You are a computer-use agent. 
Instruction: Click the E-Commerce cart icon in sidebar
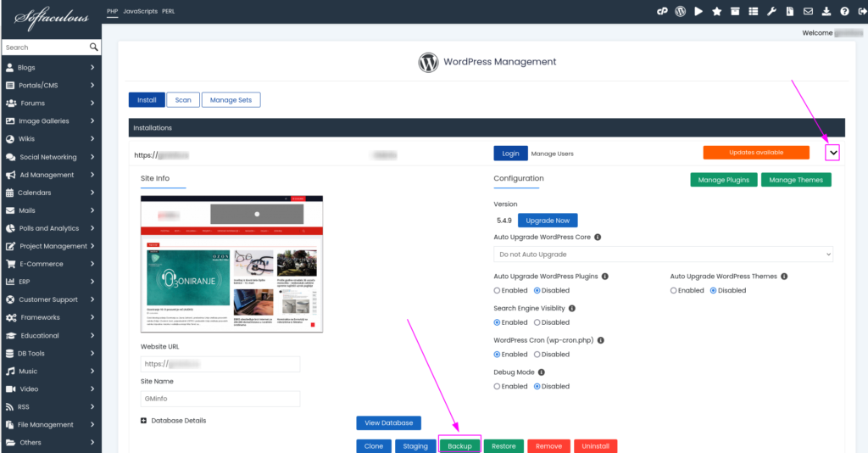coord(10,264)
